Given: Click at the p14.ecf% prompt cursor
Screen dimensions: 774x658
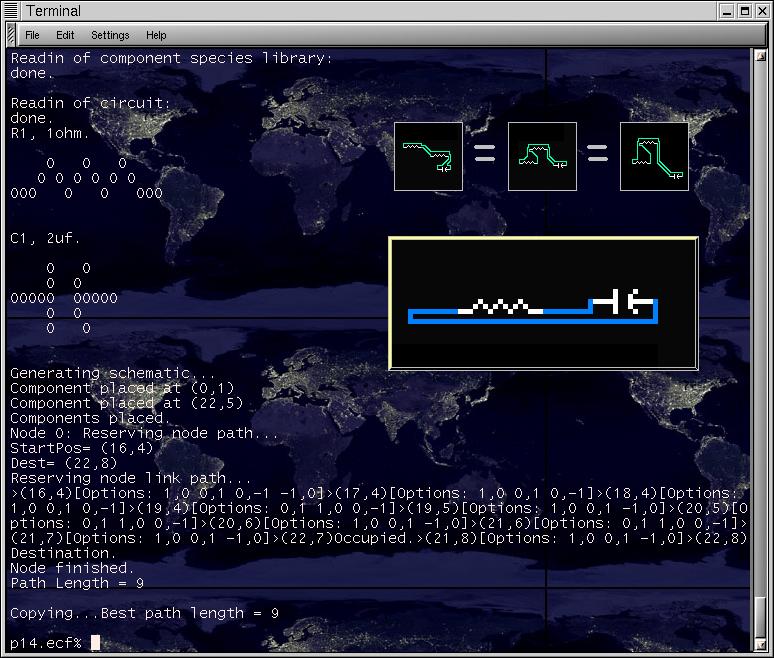Looking at the screenshot, I should [96, 642].
